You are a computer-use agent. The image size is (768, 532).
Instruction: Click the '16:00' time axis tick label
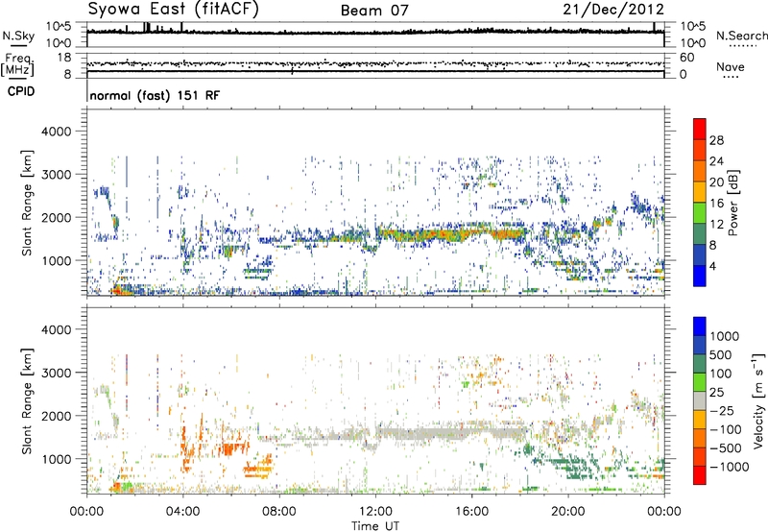tap(471, 512)
